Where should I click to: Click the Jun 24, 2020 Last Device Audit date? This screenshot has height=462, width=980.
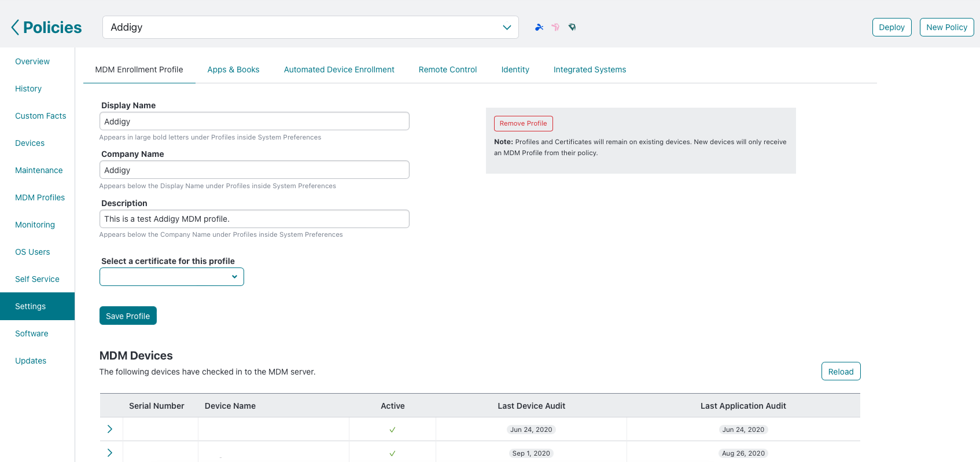pos(531,430)
